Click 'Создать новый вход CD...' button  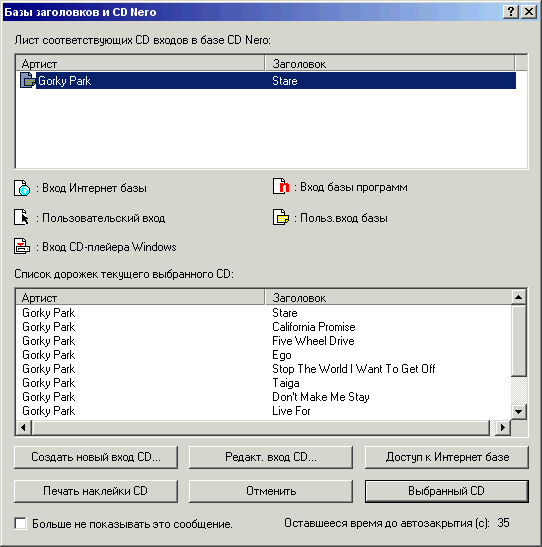click(96, 457)
